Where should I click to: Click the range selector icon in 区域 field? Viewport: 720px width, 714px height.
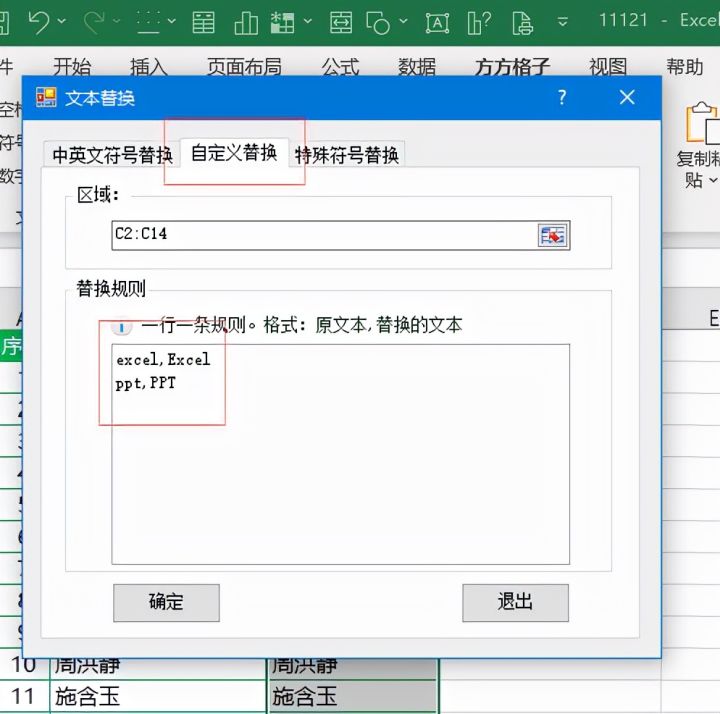(552, 236)
